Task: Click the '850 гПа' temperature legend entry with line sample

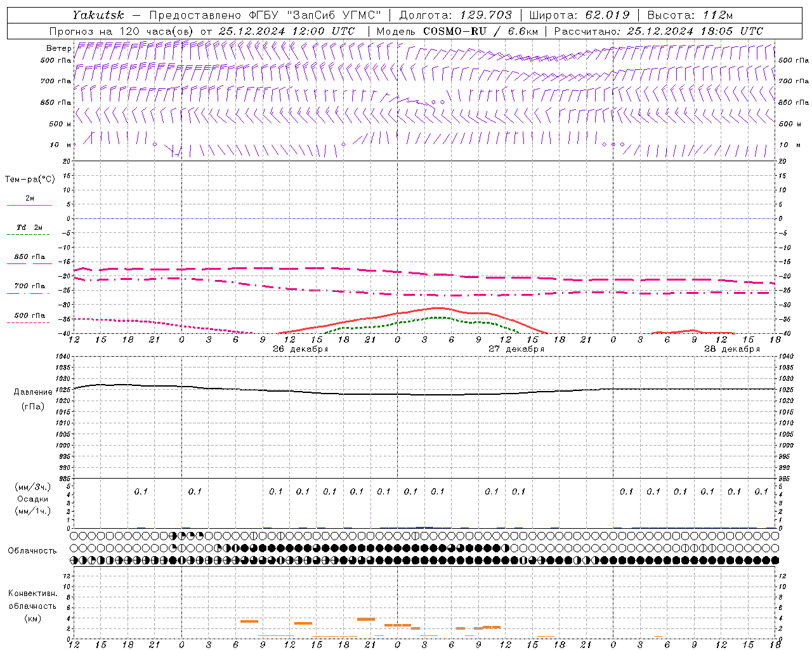Action: pos(29,260)
